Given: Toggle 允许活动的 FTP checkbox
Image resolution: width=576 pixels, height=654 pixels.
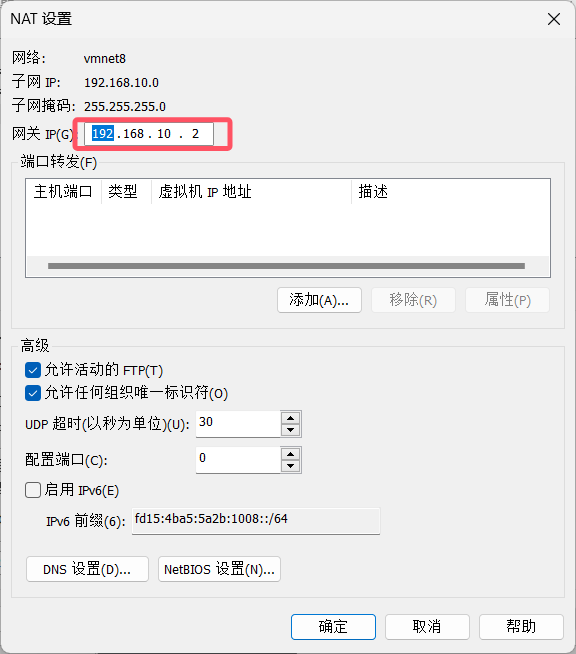Looking at the screenshot, I should point(33,370).
